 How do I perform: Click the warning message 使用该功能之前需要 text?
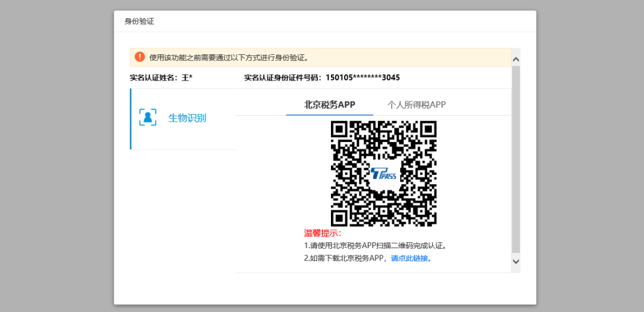coord(229,57)
